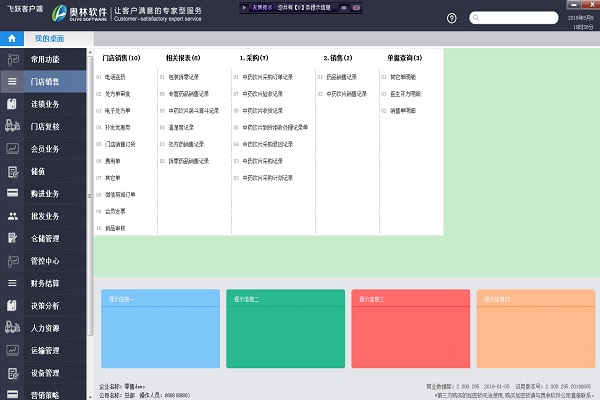The width and height of the screenshot is (600, 400).
Task: Click the 友情提示 button in title bar
Action: click(264, 8)
